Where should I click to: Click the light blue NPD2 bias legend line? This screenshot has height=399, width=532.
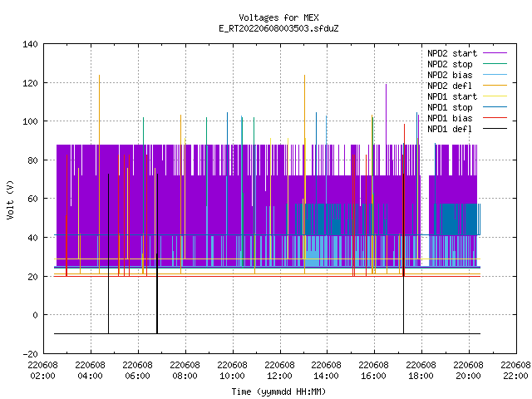pos(495,75)
